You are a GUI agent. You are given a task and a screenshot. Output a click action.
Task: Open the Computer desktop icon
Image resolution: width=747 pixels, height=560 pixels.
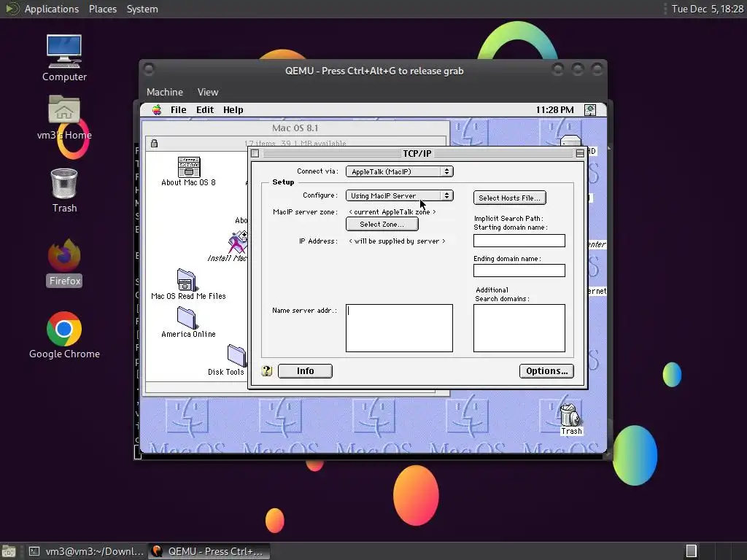tap(64, 51)
